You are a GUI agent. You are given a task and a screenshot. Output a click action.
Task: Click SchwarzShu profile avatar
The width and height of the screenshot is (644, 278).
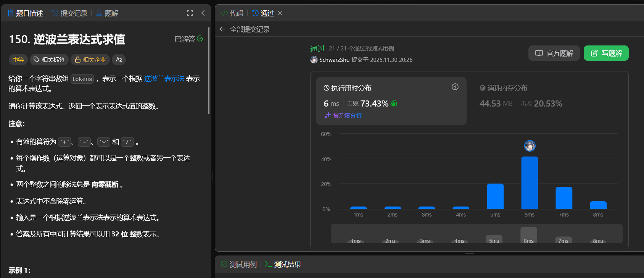coord(314,60)
